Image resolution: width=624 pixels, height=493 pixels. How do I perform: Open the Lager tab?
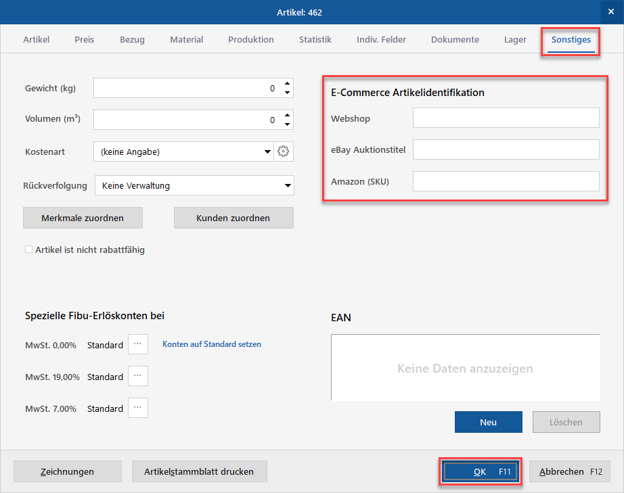515,40
